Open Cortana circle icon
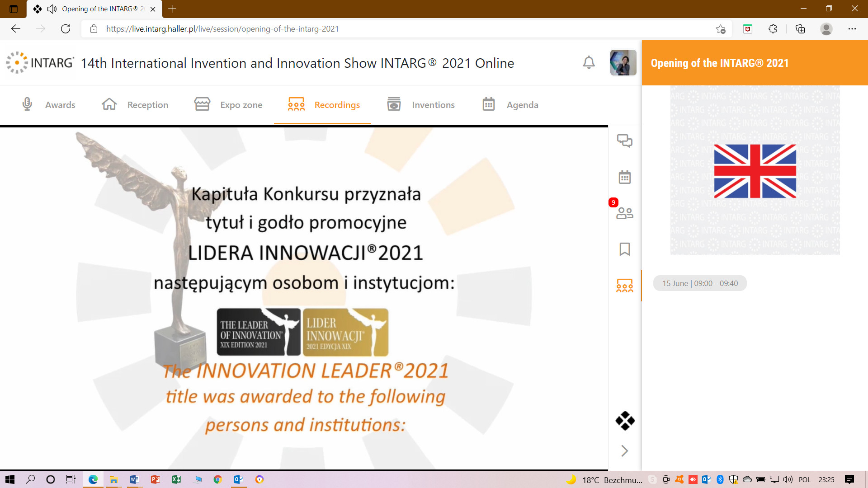 [x=51, y=479]
